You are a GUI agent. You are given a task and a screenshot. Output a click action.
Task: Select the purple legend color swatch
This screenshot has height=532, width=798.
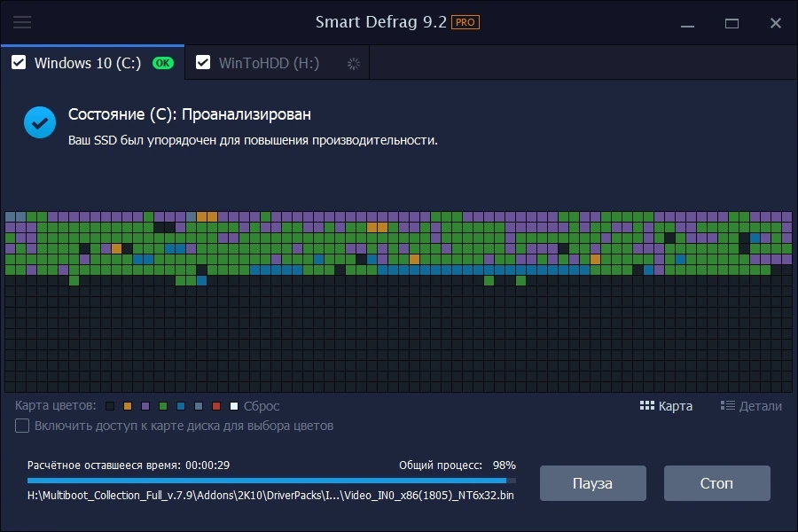click(145, 406)
